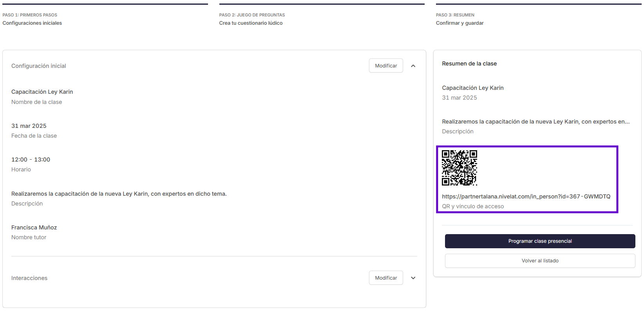Click Capacitación Ley Karin in summary panel
This screenshot has width=644, height=311.
pos(473,88)
